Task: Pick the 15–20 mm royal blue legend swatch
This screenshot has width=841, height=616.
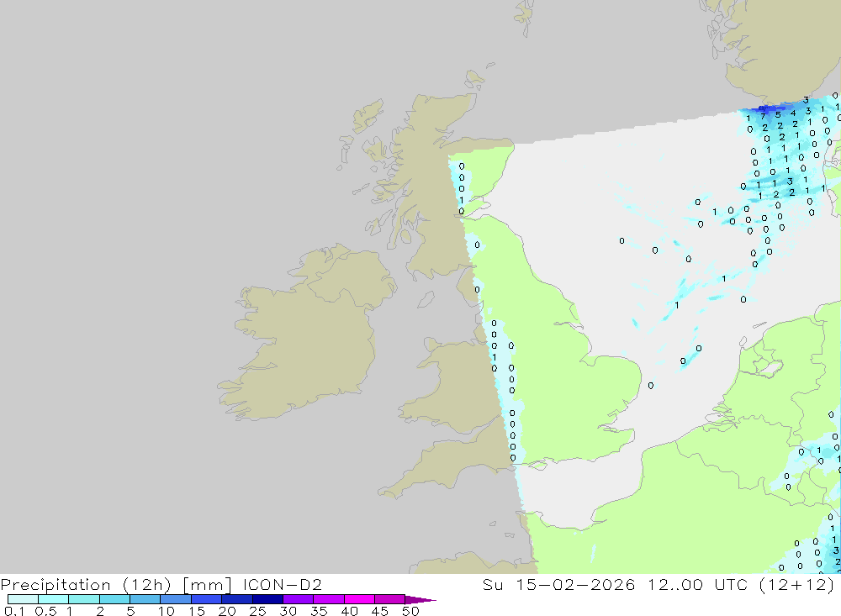Action: click(207, 599)
